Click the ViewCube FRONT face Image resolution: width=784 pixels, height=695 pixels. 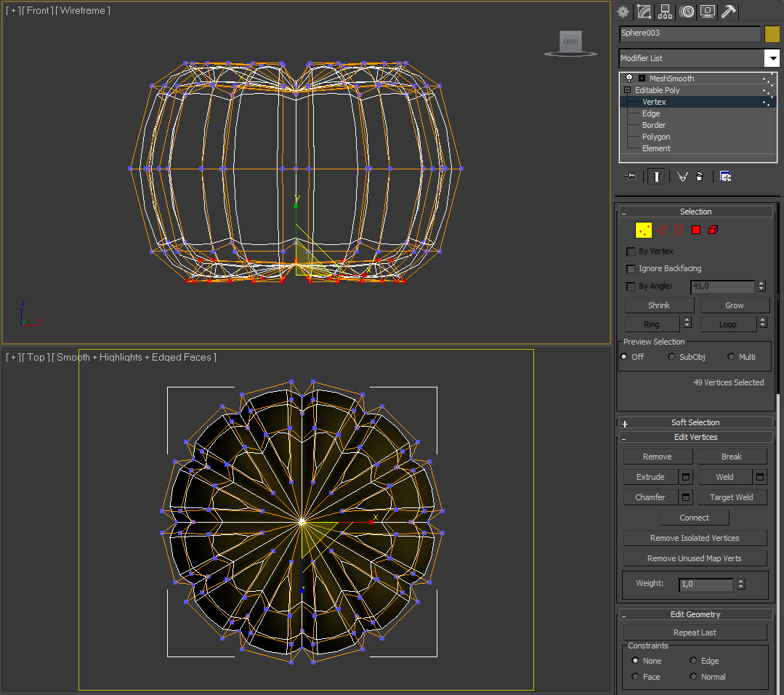570,42
